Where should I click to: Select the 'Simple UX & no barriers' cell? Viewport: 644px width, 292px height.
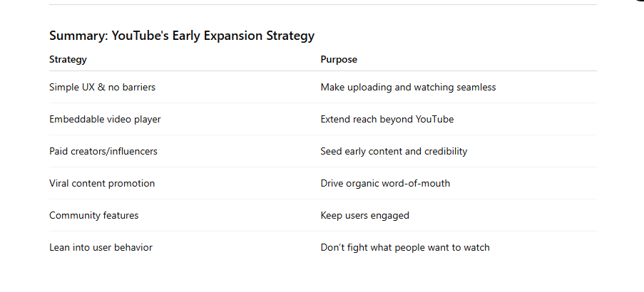coord(102,88)
